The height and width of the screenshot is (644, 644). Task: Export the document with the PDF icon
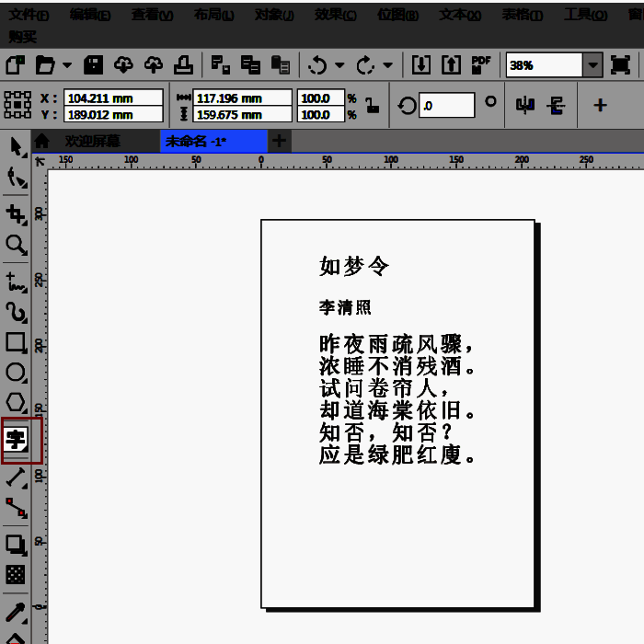[480, 64]
